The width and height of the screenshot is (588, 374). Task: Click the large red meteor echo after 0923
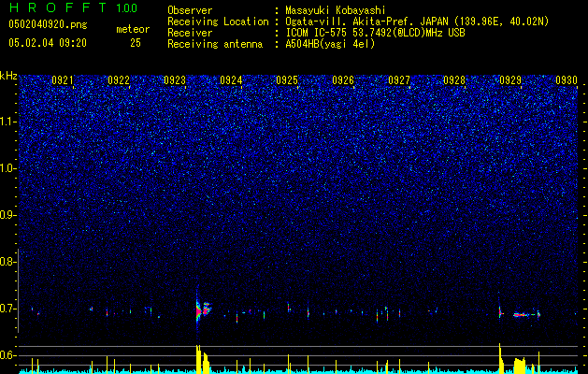point(199,311)
